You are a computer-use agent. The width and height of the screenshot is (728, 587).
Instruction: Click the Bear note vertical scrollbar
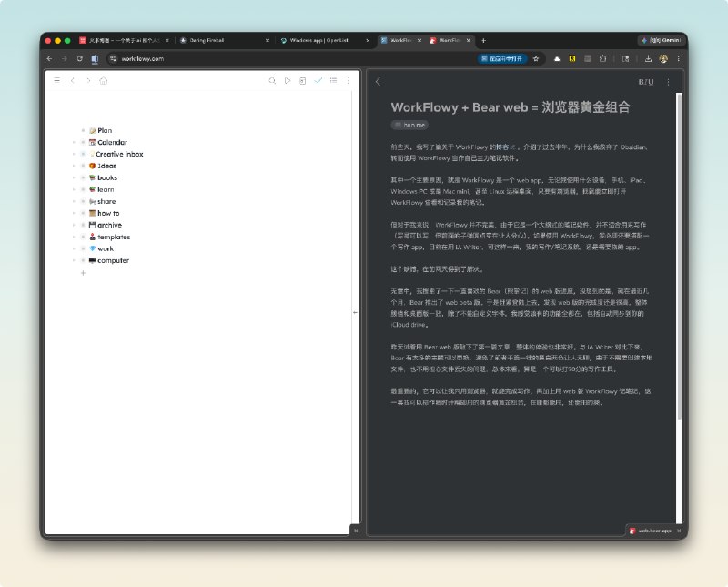[679, 257]
